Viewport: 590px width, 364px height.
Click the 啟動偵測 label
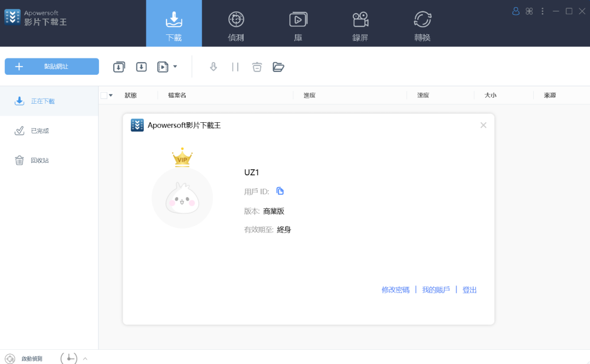coord(32,359)
